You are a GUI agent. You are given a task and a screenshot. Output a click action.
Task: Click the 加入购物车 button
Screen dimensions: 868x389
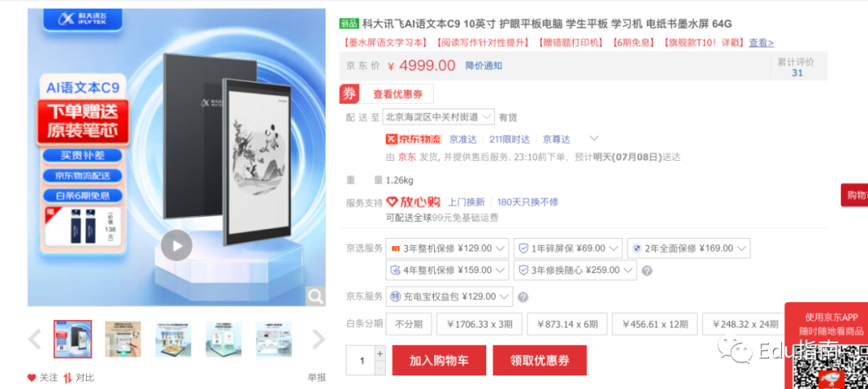pos(439,360)
